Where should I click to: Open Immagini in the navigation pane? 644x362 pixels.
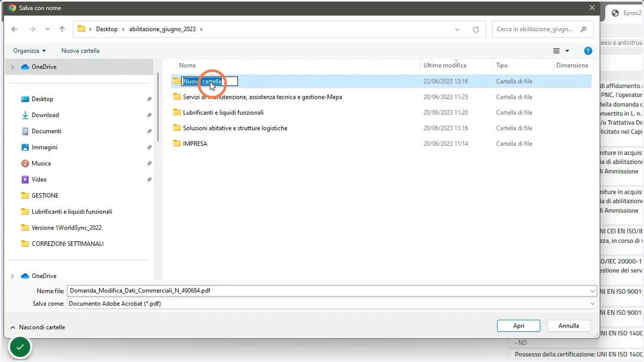click(44, 147)
